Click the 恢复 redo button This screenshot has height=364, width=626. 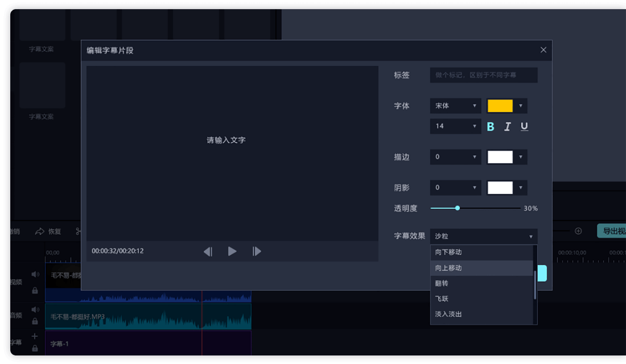click(x=47, y=231)
